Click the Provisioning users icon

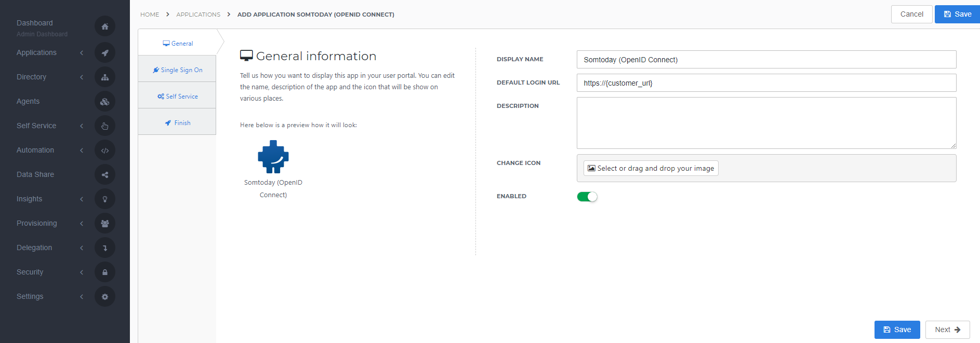tap(105, 223)
